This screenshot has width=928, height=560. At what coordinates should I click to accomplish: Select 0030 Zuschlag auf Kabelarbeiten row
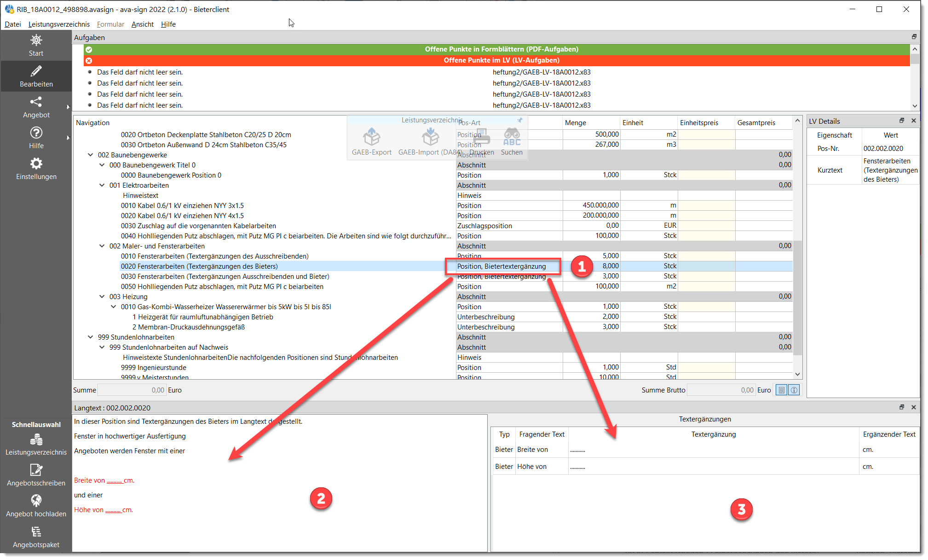coord(198,226)
